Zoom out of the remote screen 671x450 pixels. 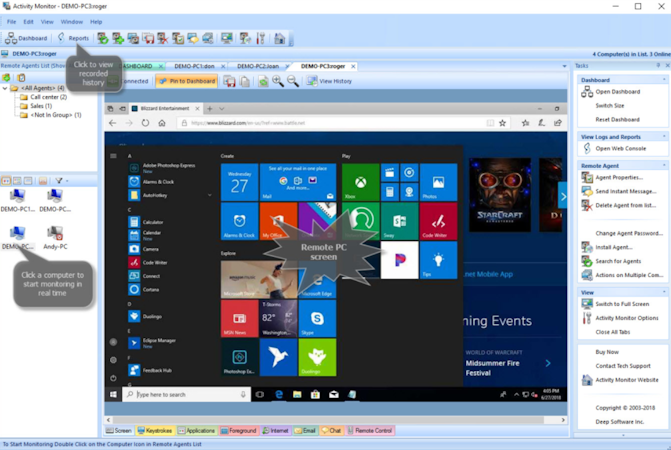click(293, 81)
